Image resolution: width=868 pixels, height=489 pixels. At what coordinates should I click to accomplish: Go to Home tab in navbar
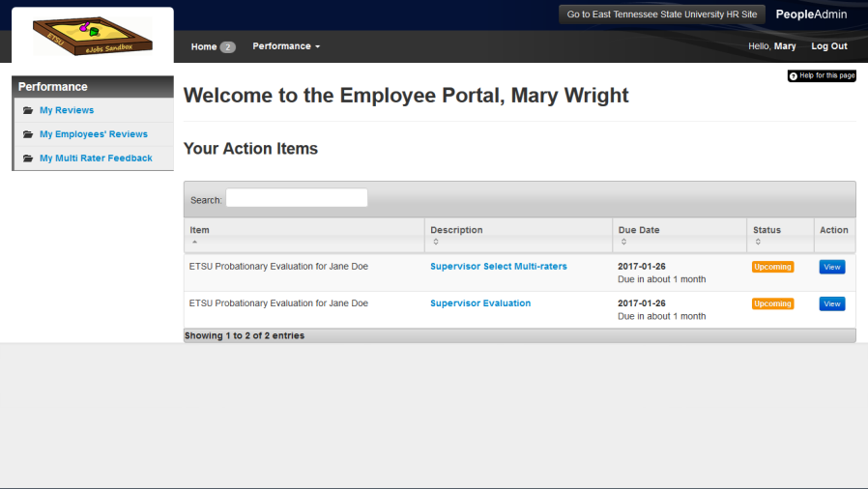click(x=204, y=46)
